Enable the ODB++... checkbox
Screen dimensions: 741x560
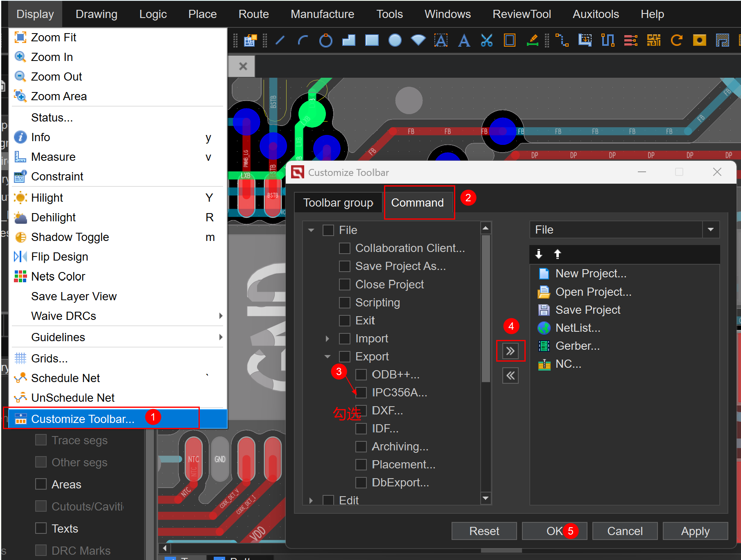click(x=361, y=375)
